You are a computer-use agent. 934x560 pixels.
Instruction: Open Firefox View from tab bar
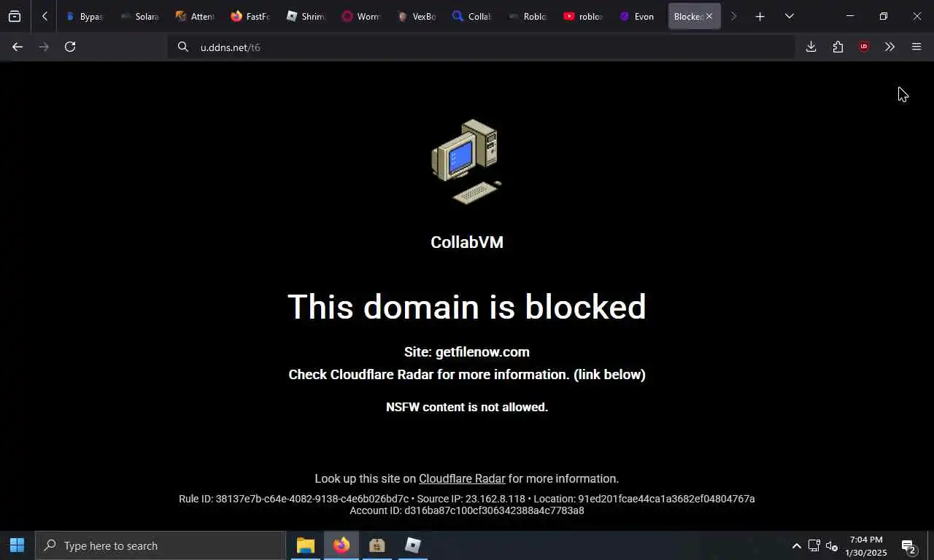pos(15,16)
